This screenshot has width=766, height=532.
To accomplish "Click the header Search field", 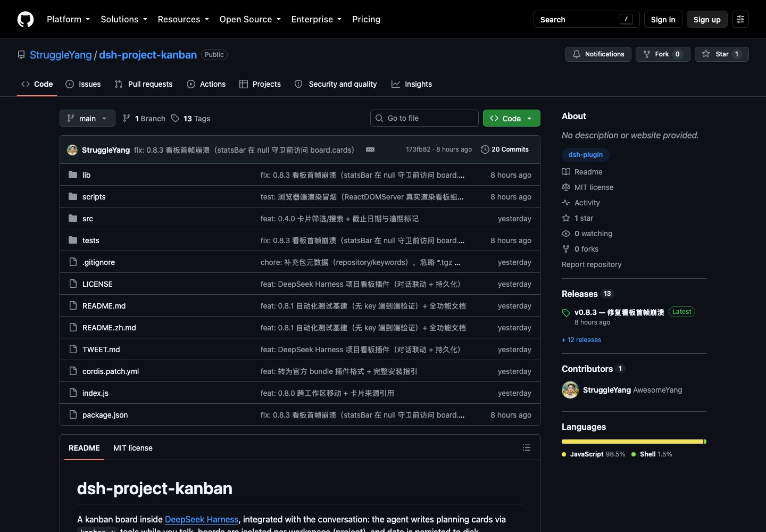I will pyautogui.click(x=587, y=19).
